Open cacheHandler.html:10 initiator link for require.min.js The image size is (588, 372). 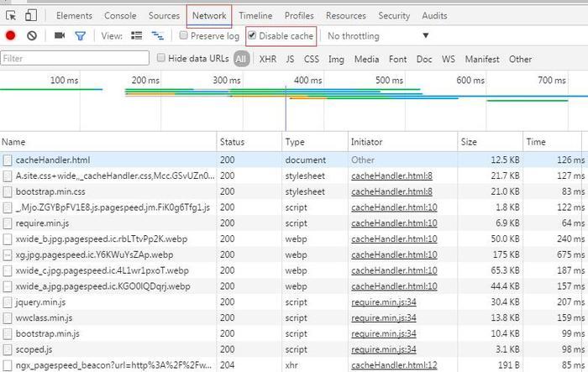tap(394, 223)
